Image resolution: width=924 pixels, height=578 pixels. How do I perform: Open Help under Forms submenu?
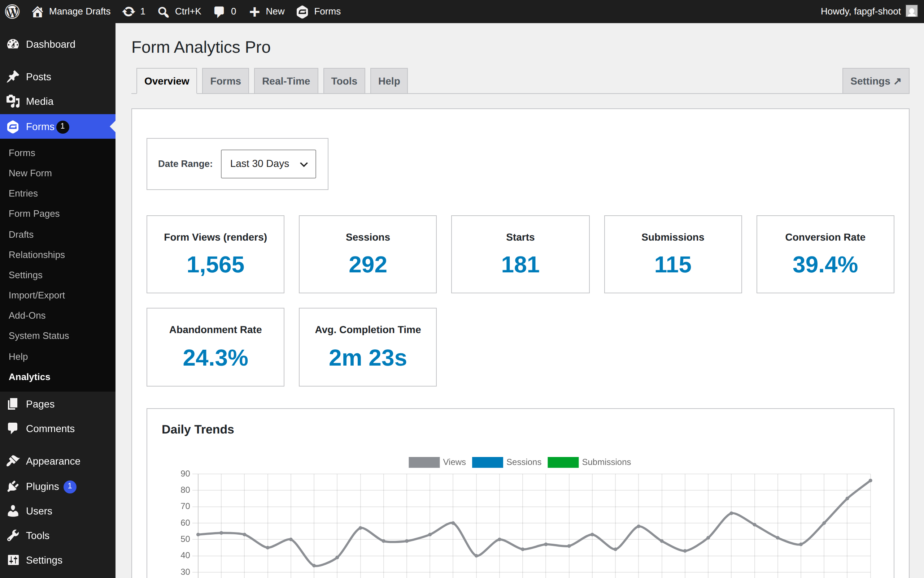[x=18, y=357]
